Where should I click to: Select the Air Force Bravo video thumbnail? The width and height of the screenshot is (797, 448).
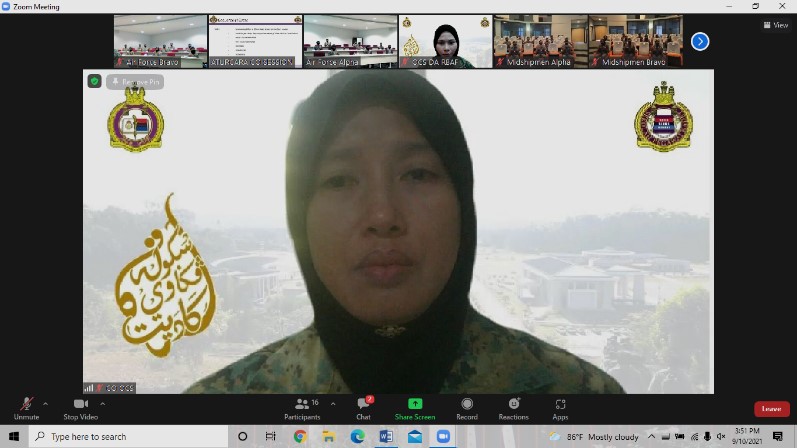point(160,41)
